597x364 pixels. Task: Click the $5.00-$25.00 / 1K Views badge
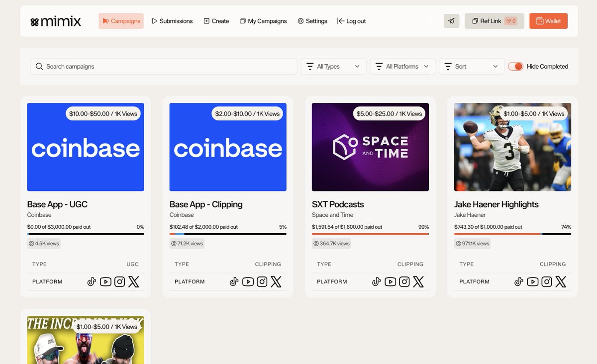[390, 113]
